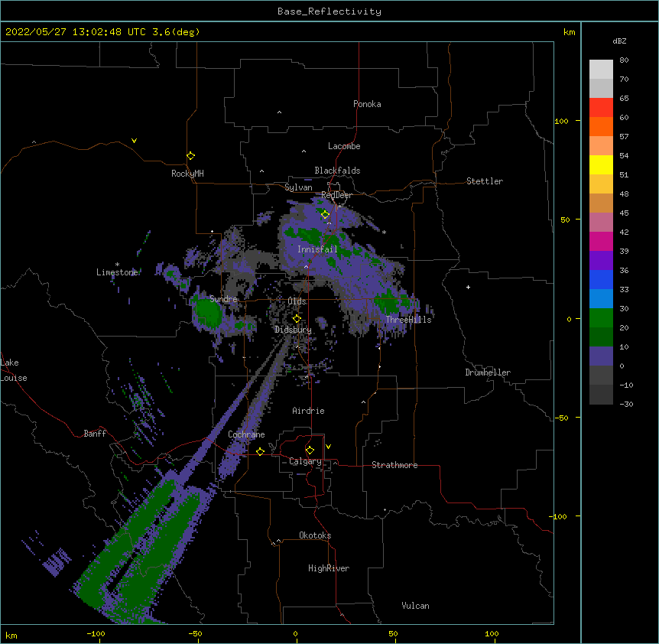Click the Strathmore city label

click(394, 465)
